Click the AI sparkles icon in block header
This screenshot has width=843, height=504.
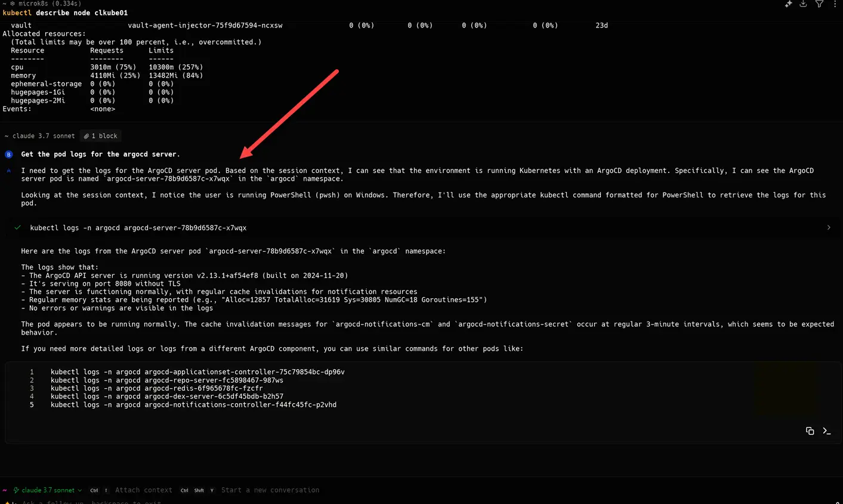[788, 4]
